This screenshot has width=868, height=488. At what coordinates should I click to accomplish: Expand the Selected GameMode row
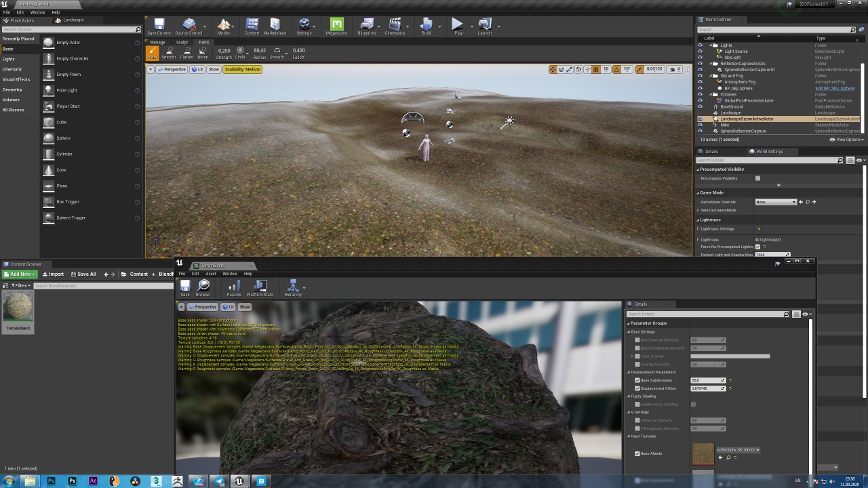tap(698, 210)
